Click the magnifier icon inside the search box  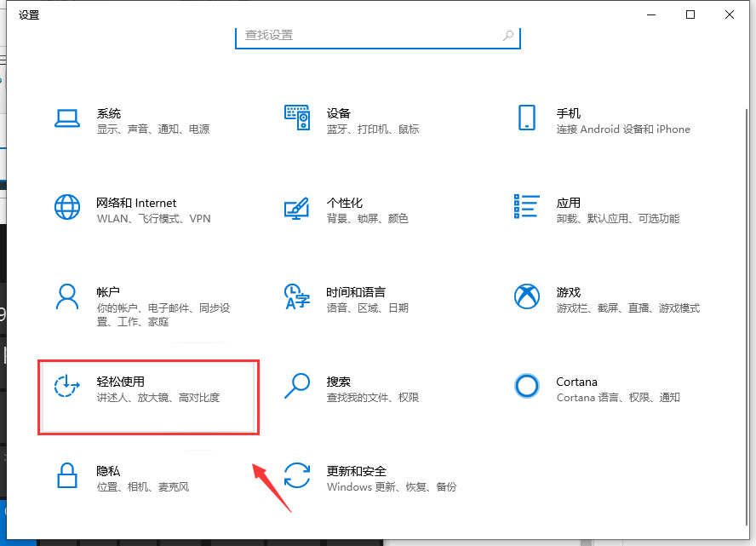508,36
